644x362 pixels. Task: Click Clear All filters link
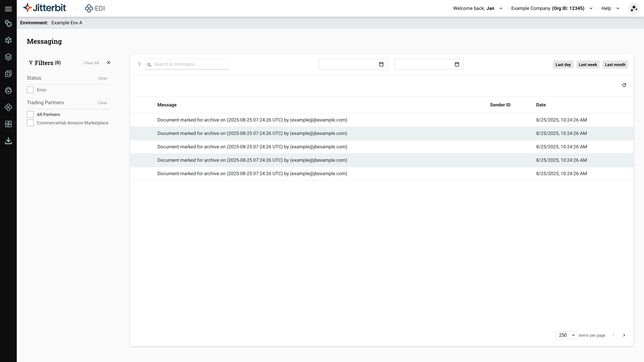click(x=91, y=63)
